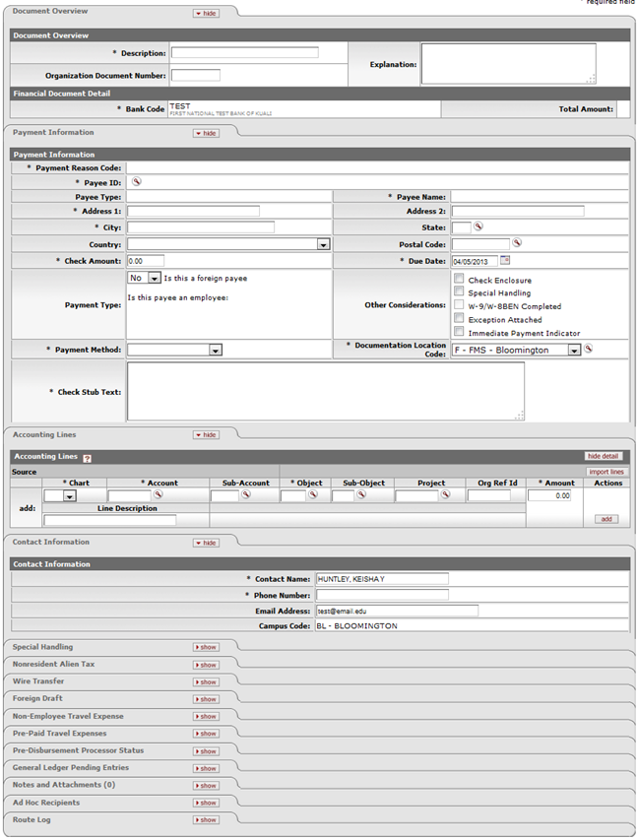Click the Address 1 input field
Image resolution: width=638 pixels, height=840 pixels.
pos(193,211)
